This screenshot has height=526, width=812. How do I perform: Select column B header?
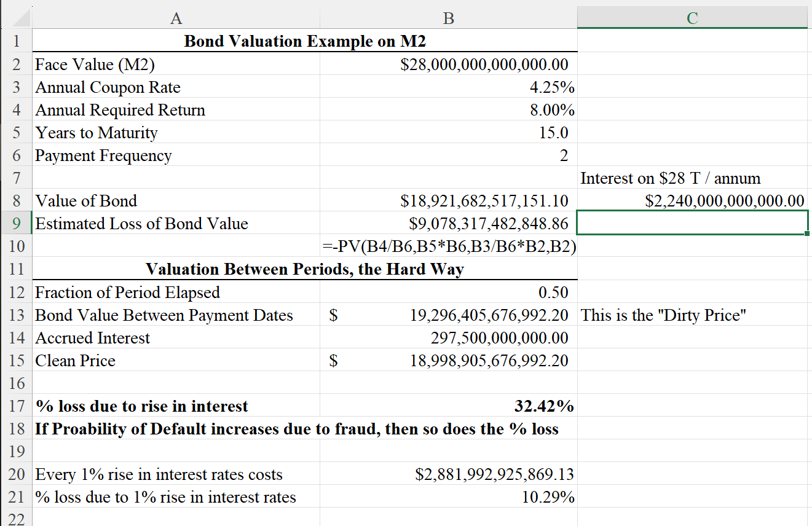pos(448,18)
